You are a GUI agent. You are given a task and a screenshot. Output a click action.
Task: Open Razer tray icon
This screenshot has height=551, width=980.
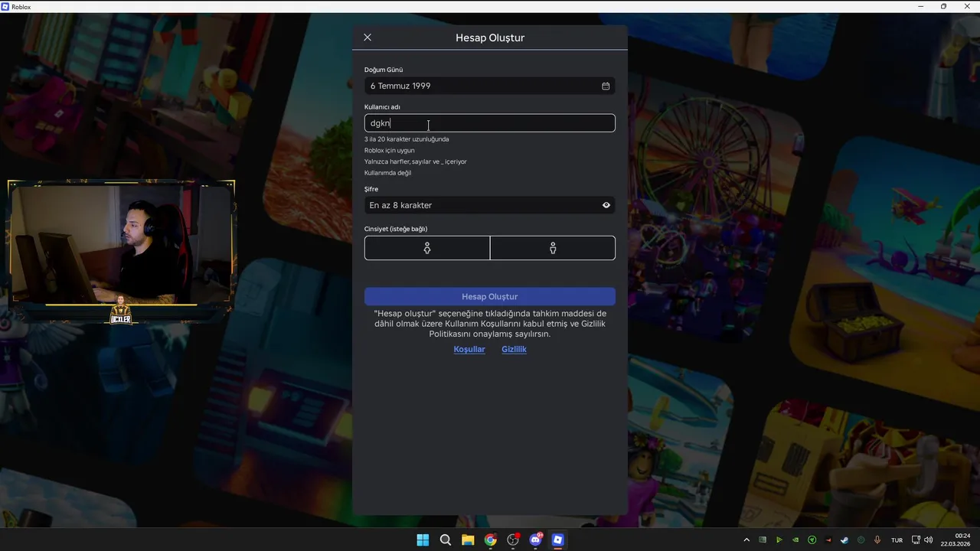click(812, 540)
